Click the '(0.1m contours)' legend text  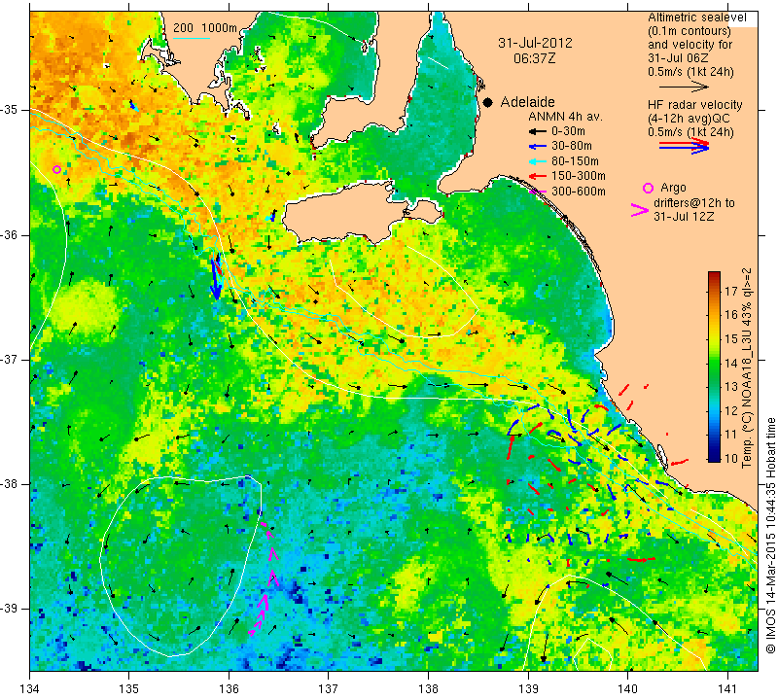[x=690, y=31]
